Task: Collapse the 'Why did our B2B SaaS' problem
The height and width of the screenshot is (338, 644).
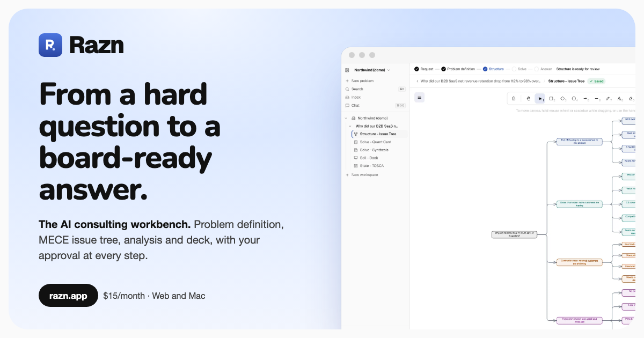Action: click(x=350, y=126)
